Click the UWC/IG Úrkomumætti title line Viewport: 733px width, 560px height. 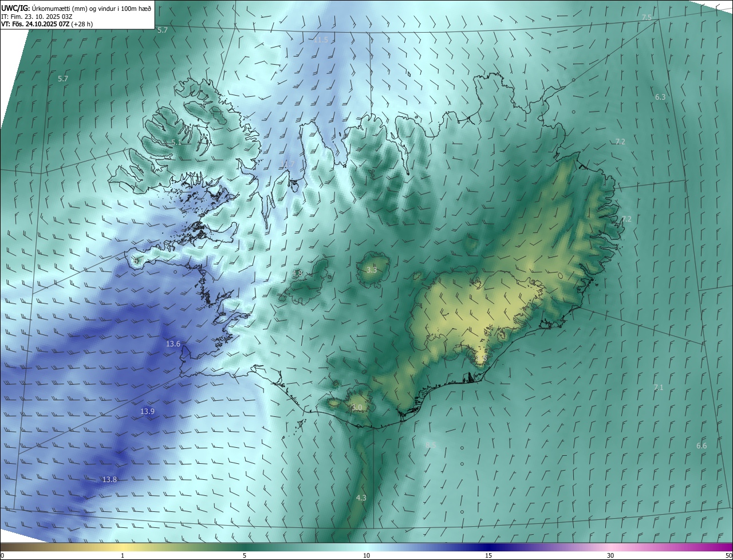pos(76,8)
